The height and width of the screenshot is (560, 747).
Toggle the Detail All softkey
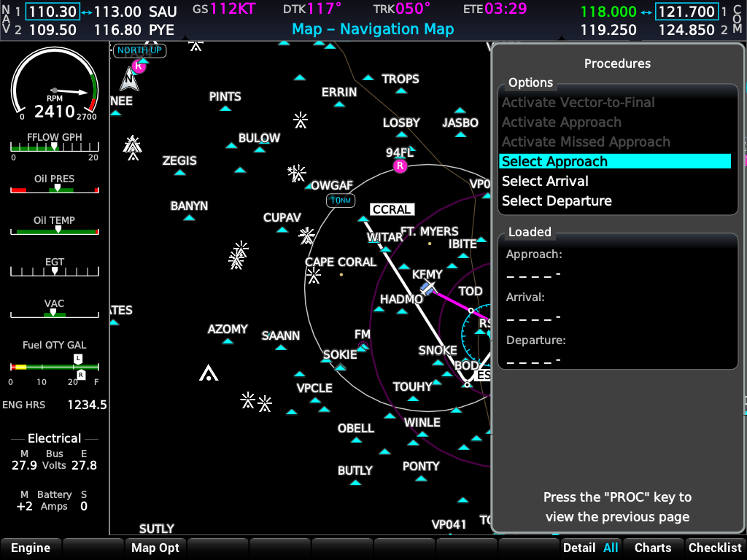[x=591, y=548]
